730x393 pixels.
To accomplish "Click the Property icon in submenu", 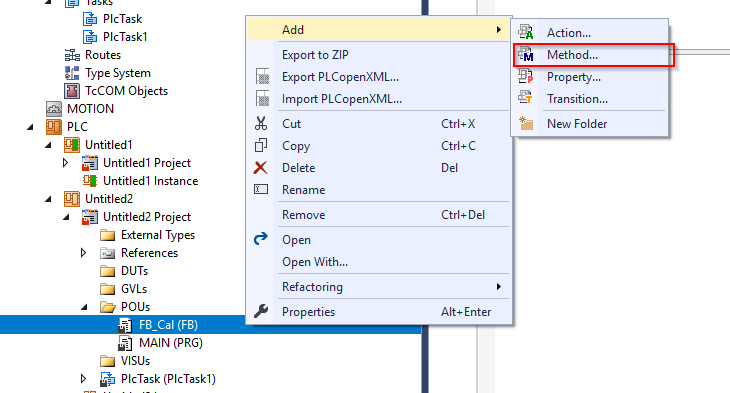I will point(526,76).
